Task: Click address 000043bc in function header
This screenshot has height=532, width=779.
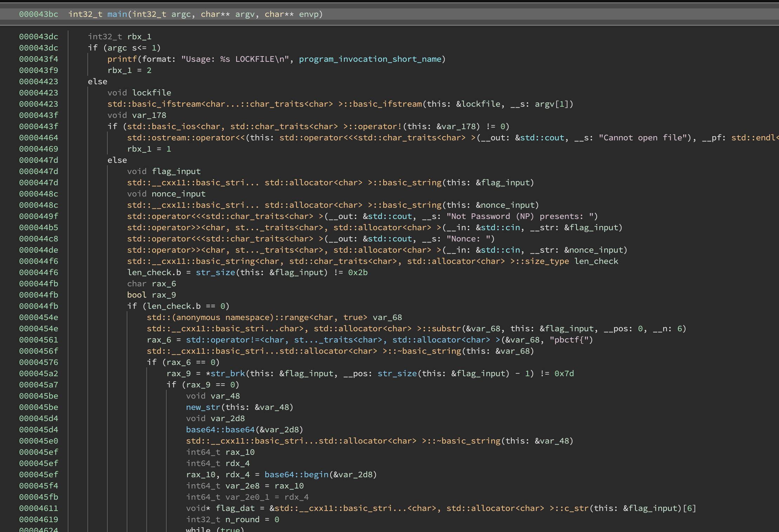Action: pos(39,14)
